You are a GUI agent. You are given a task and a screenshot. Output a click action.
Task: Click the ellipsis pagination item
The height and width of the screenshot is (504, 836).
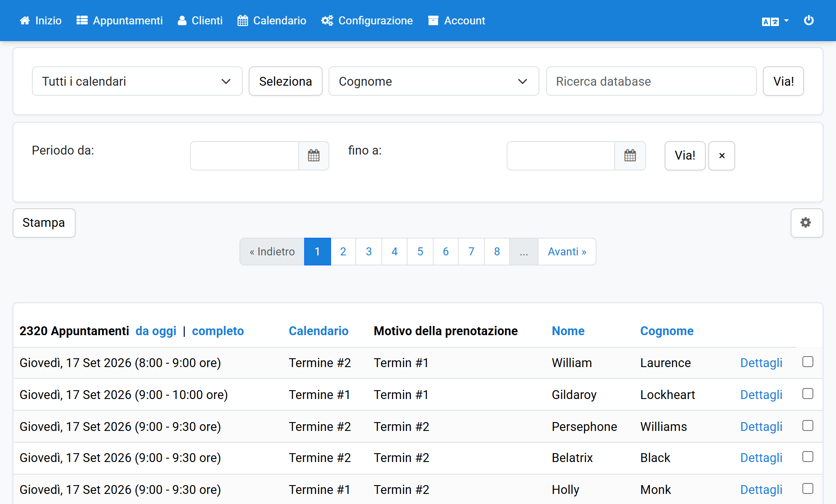[524, 252]
